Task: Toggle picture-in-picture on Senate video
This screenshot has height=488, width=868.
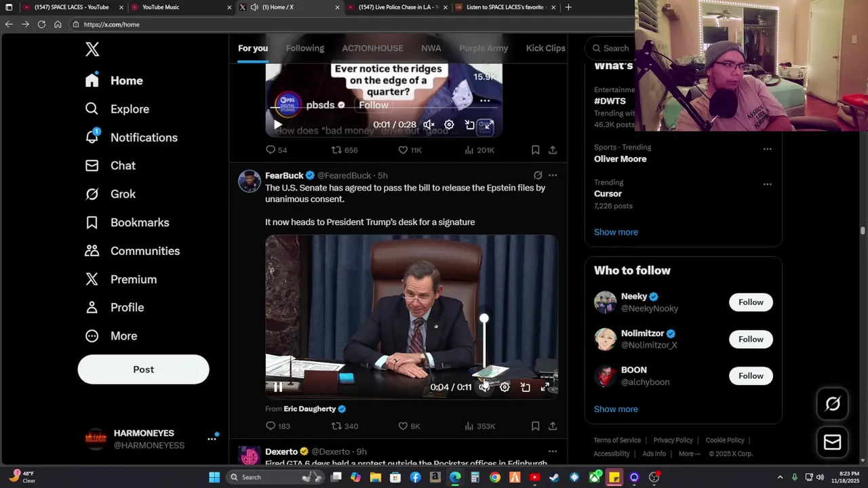Action: click(x=525, y=387)
